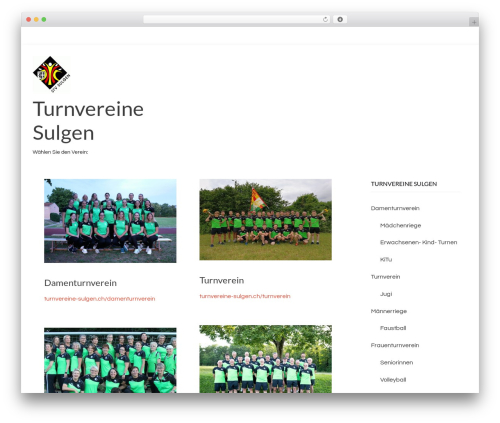Click the yellow minimize window dot

[x=36, y=20]
